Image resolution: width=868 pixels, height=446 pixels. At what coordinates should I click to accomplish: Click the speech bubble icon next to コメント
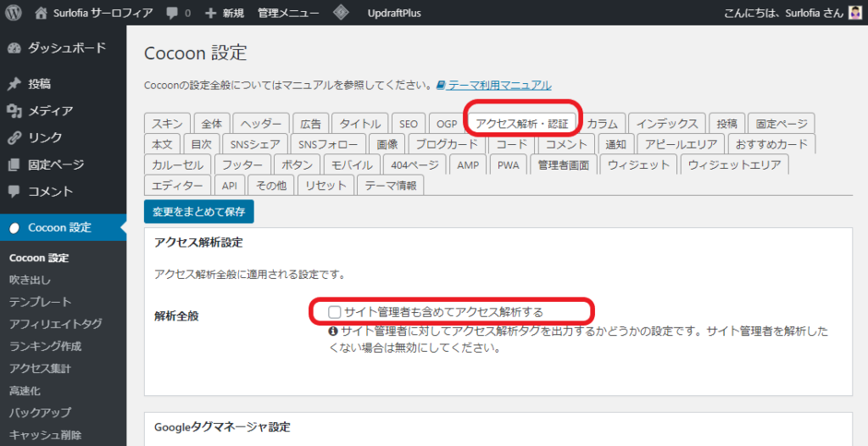14,192
